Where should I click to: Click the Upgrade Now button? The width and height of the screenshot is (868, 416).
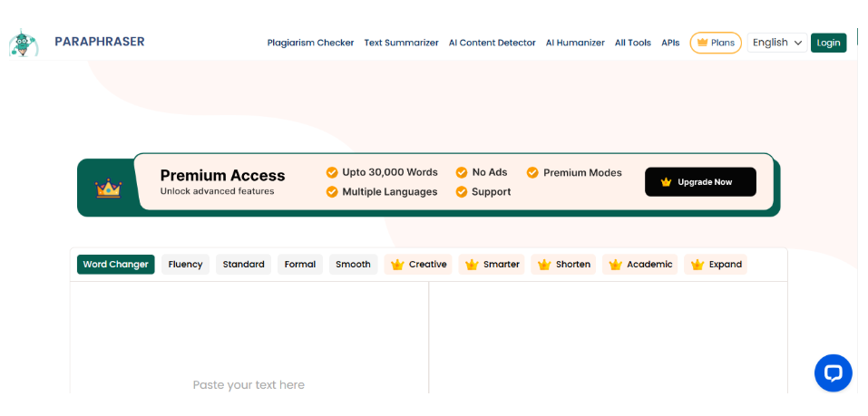[x=700, y=182]
